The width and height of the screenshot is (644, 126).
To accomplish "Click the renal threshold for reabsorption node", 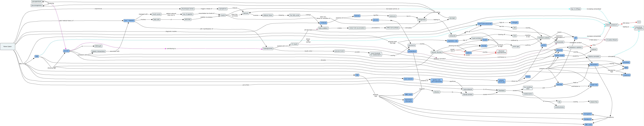I will pos(376,54).
